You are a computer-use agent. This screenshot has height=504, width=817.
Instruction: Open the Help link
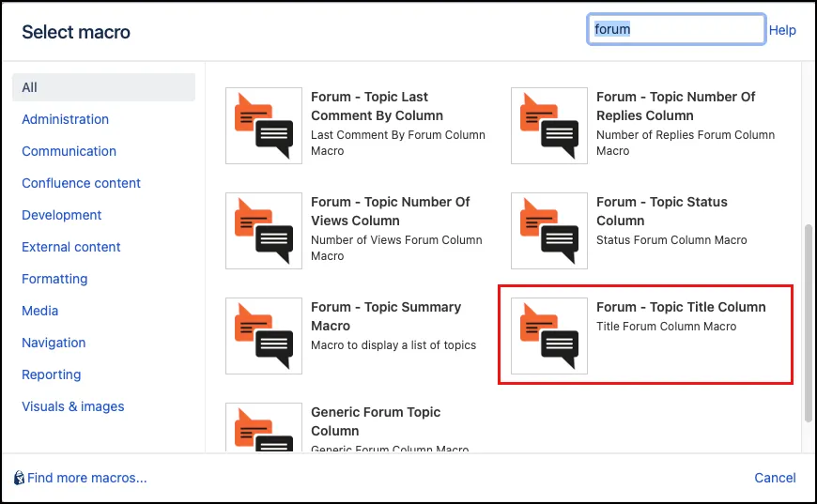(782, 30)
